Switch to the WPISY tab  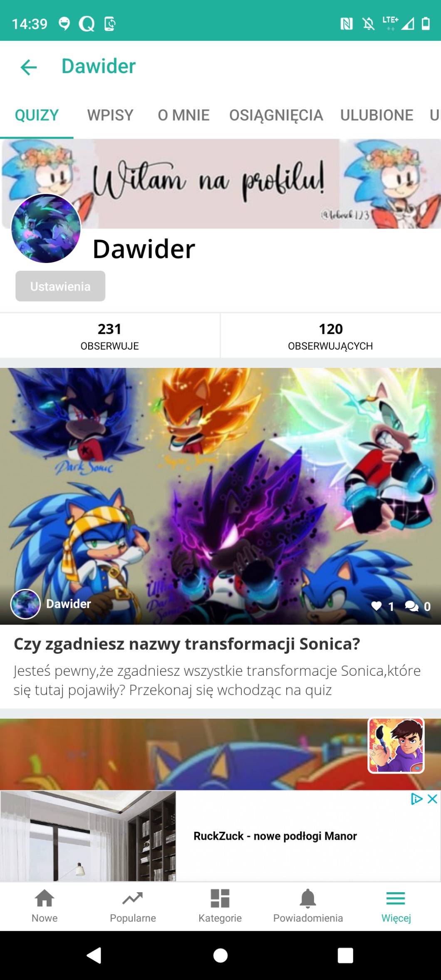click(110, 115)
